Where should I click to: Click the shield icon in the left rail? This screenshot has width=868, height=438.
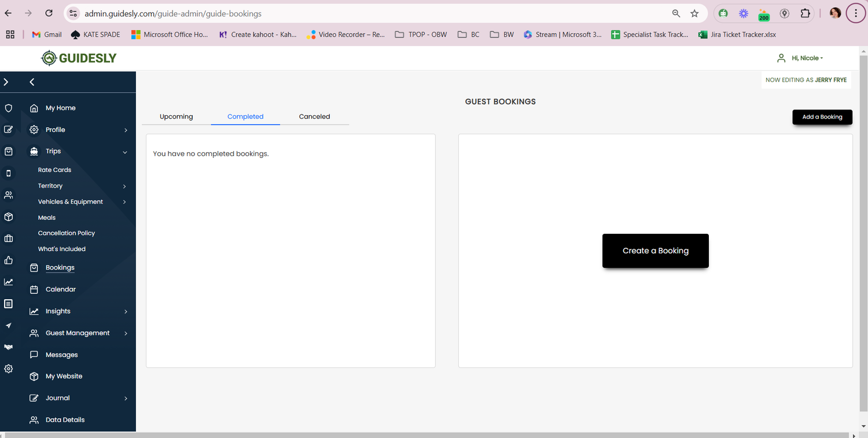(x=9, y=108)
